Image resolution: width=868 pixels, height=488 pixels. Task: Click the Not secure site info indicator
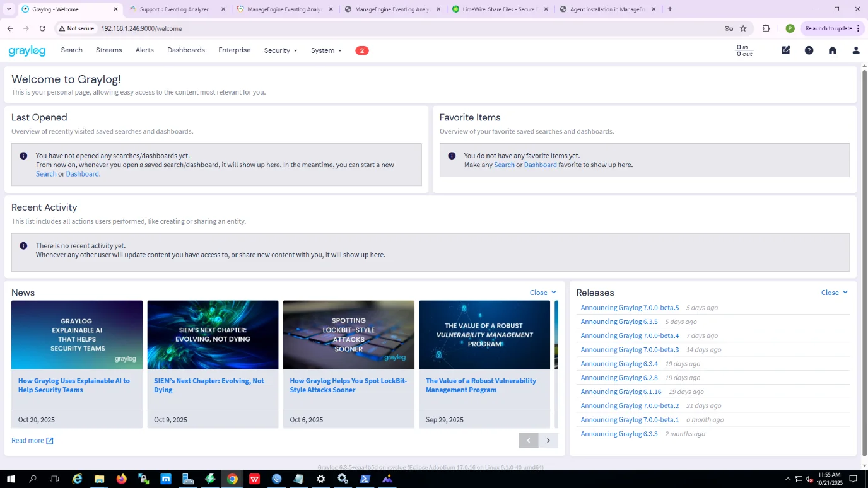76,28
